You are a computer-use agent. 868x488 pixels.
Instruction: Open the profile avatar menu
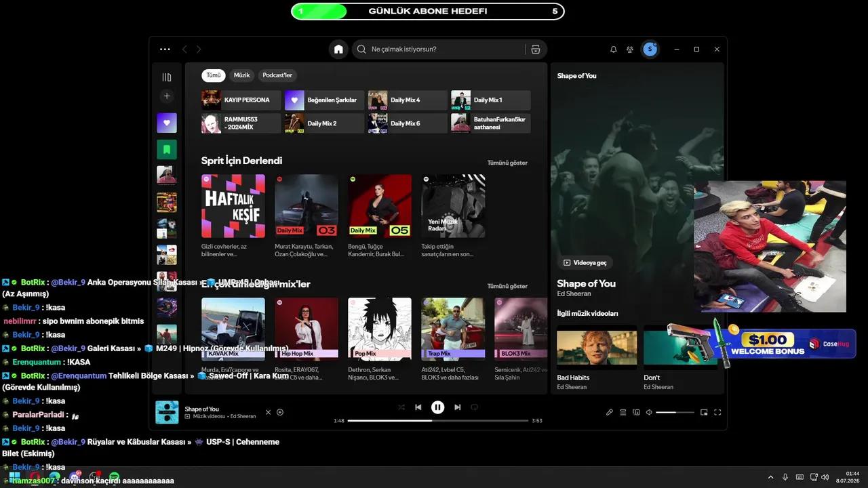click(650, 49)
